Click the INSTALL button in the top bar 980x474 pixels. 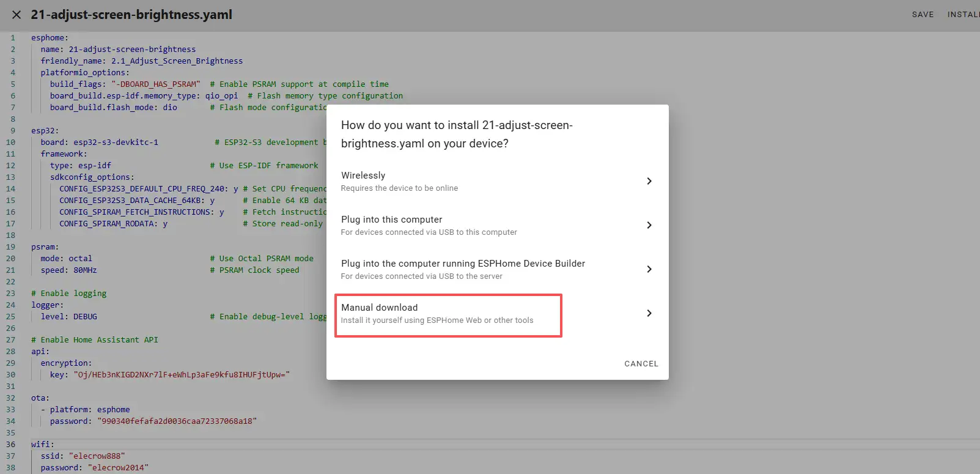963,15
